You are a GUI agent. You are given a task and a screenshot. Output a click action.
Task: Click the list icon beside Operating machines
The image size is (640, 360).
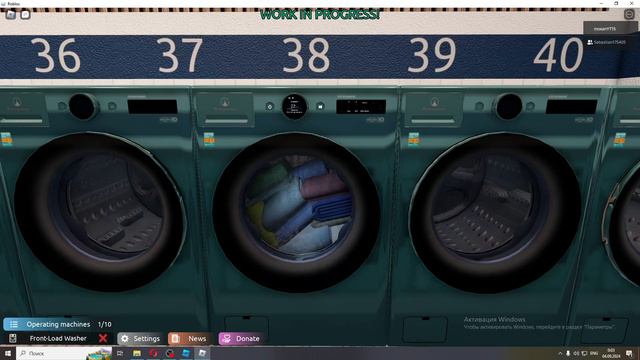(x=14, y=324)
